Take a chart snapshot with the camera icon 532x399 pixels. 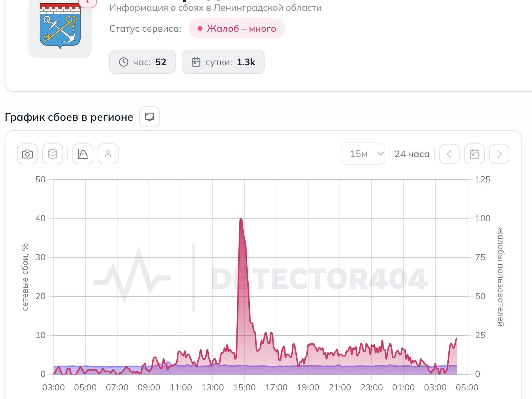(27, 154)
